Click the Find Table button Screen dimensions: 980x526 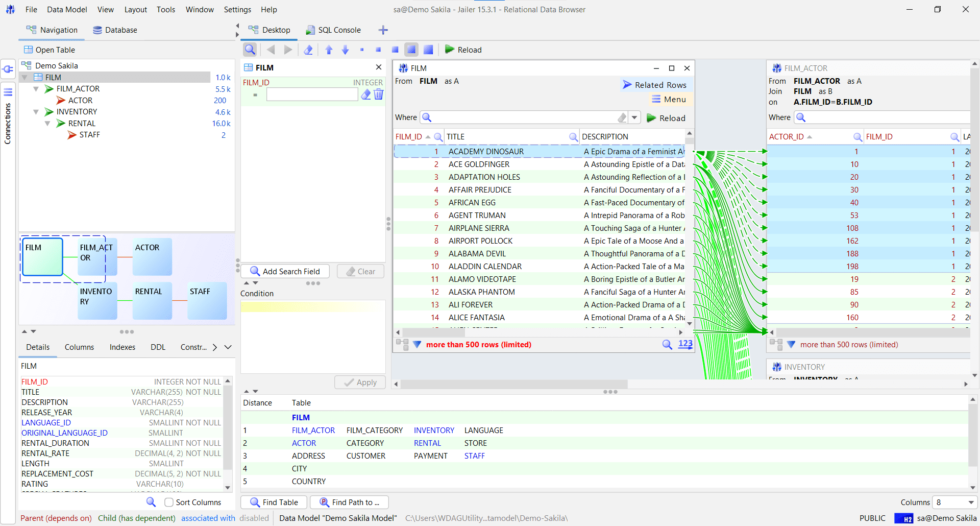coord(274,503)
